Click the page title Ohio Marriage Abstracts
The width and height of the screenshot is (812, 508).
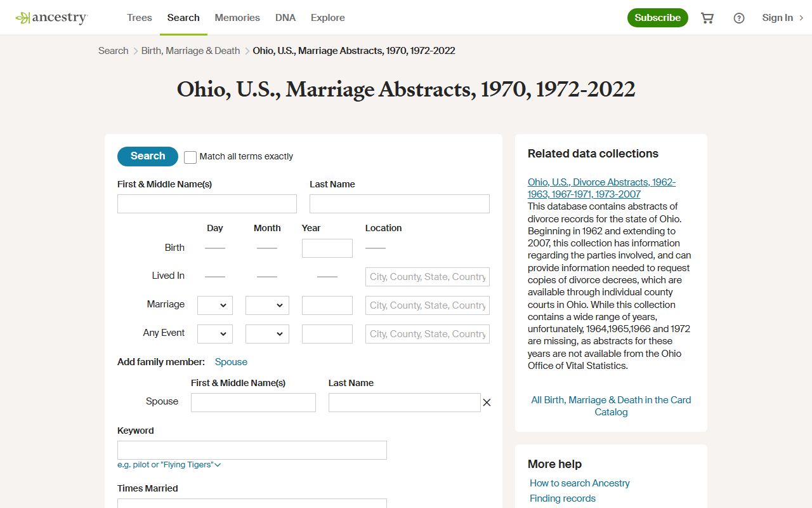(406, 90)
